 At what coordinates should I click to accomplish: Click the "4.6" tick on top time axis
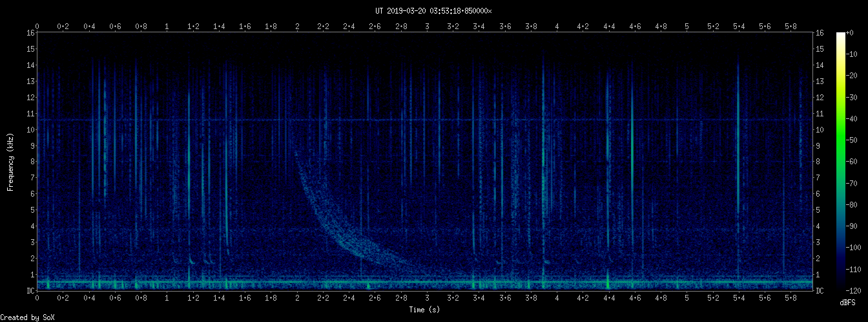(635, 27)
